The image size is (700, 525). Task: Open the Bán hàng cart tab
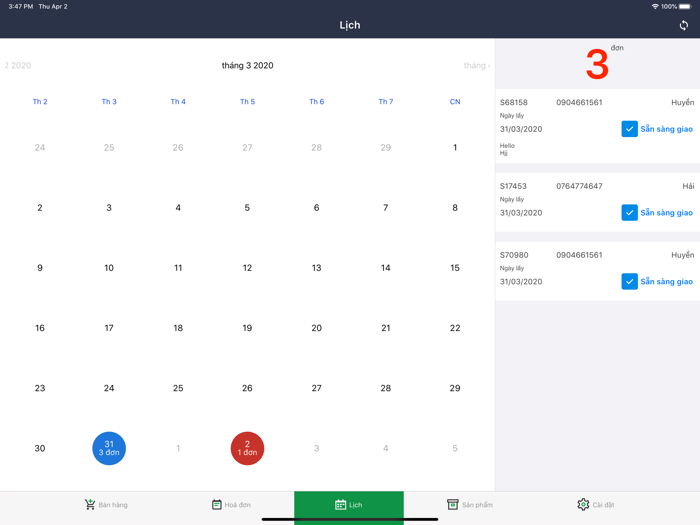[x=106, y=504]
